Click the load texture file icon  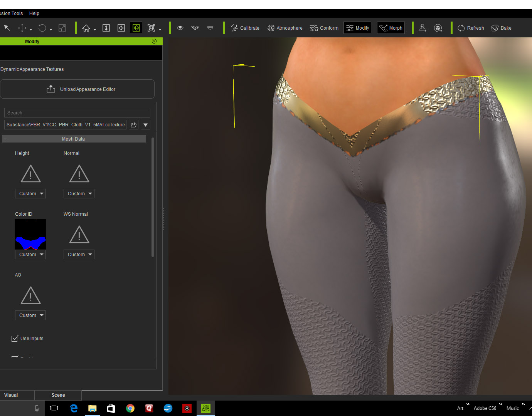pyautogui.click(x=133, y=125)
